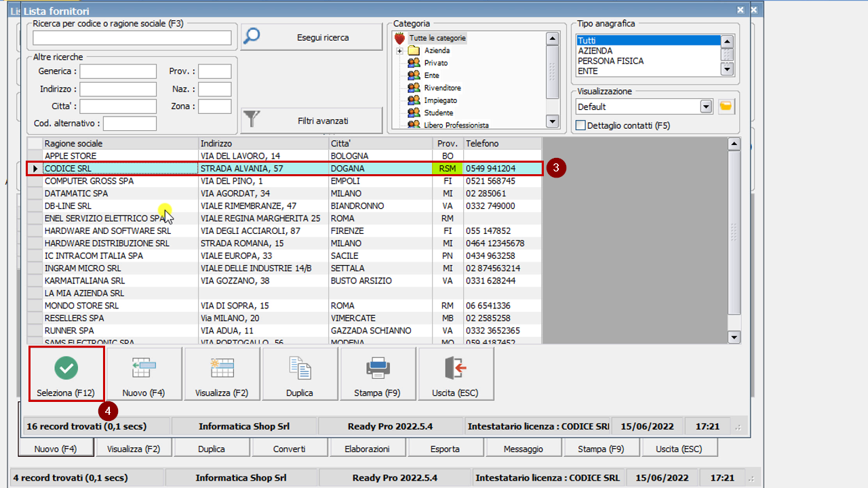Toggle the Dettaglio contatti (F5) checkbox
The image size is (868, 488).
(x=580, y=125)
